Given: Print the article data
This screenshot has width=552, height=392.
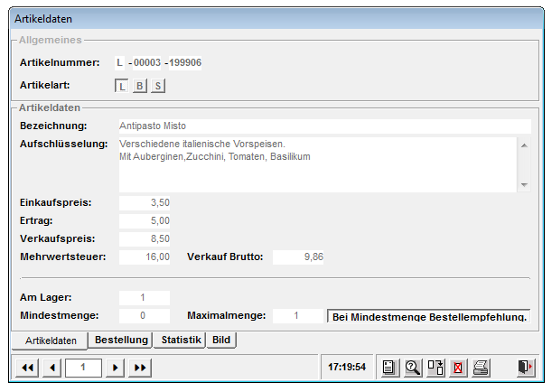Looking at the screenshot, I should tap(482, 368).
